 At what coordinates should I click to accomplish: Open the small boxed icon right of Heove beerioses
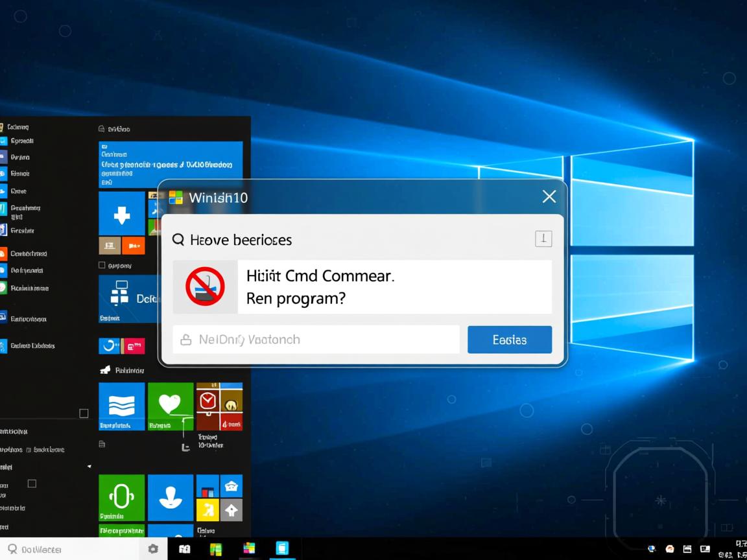pos(543,239)
